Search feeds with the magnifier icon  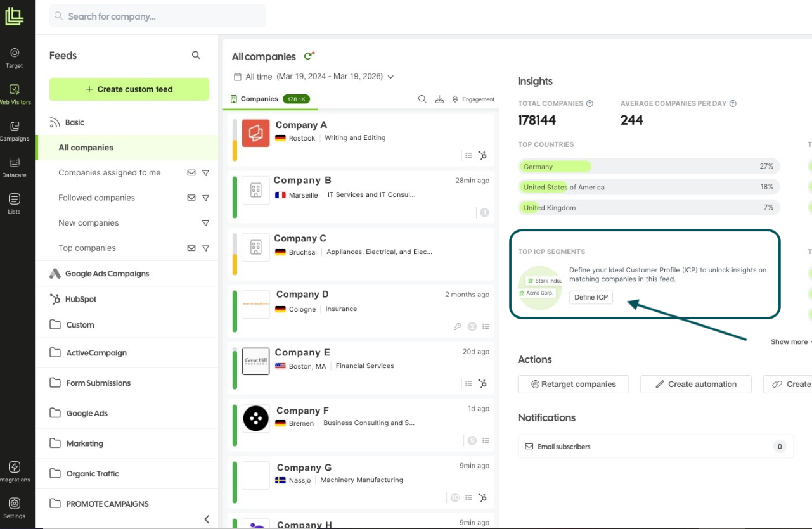[196, 56]
